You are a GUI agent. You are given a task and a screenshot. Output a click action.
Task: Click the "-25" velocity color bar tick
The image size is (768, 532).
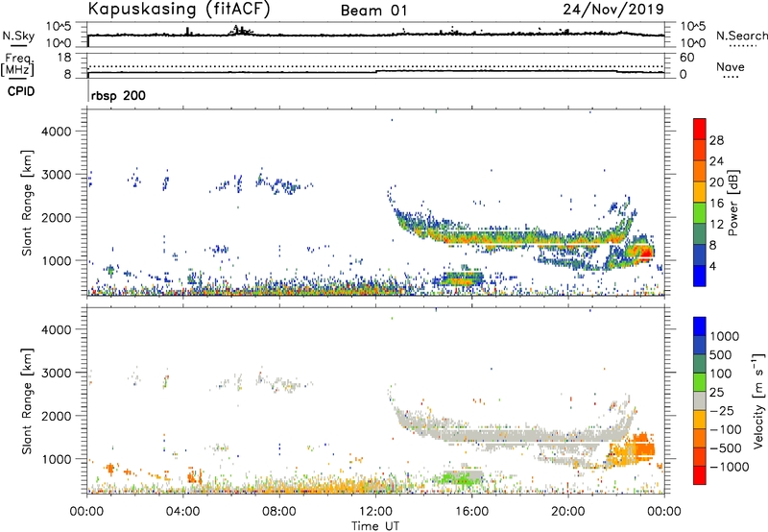click(x=722, y=410)
